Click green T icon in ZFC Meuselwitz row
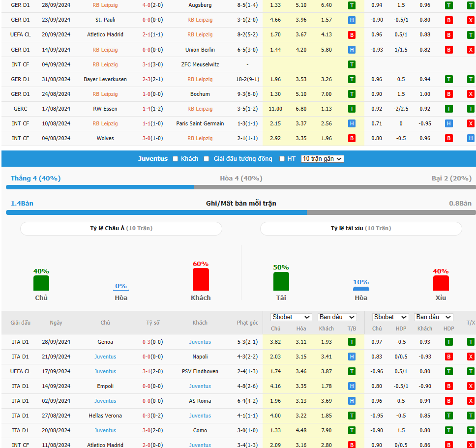This screenshot has width=476, height=448. click(352, 64)
